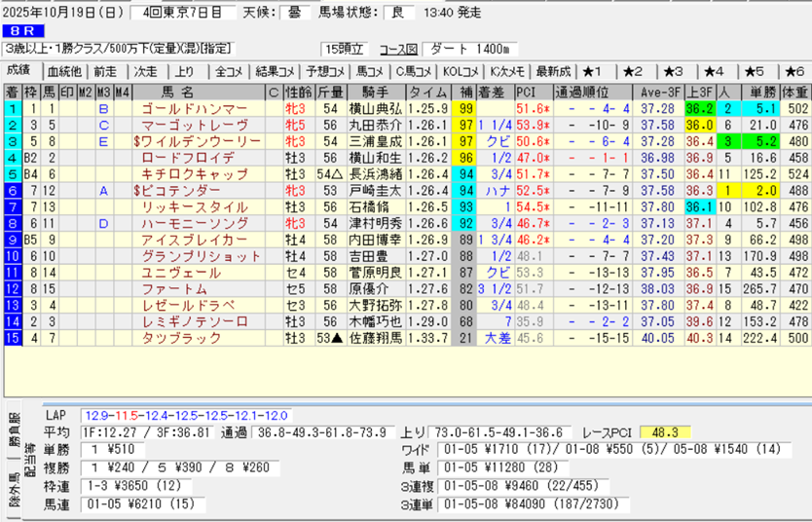
Task: Select the 次走 tab
Action: (145, 71)
